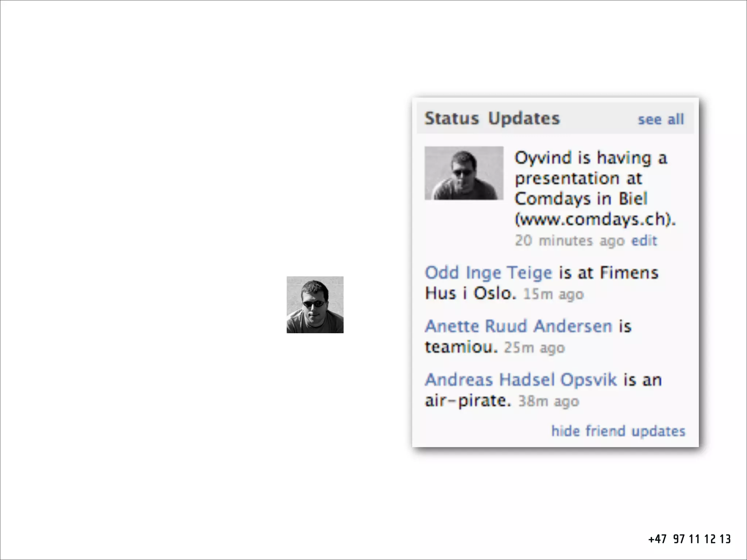
Task: Click the '25m ago' timestamp
Action: coord(534,347)
